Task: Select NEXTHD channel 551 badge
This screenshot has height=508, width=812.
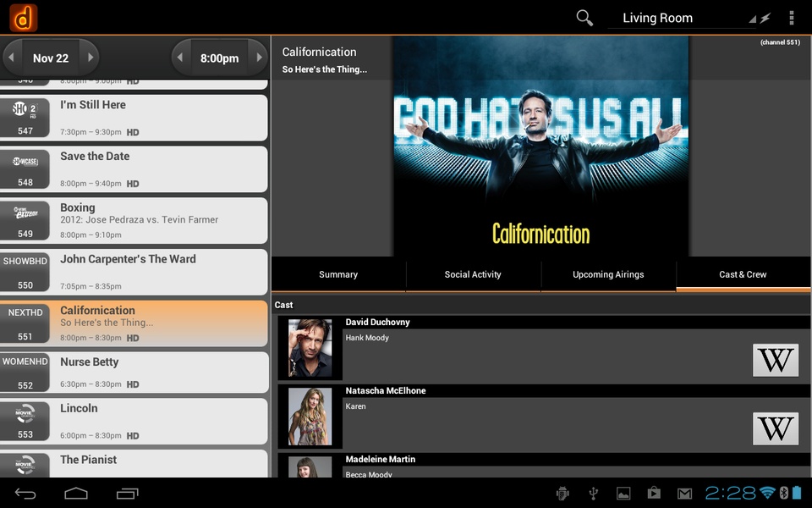Action: tap(25, 323)
